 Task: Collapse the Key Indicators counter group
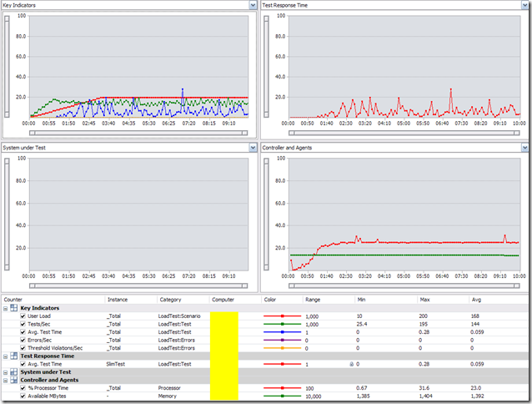[6, 309]
